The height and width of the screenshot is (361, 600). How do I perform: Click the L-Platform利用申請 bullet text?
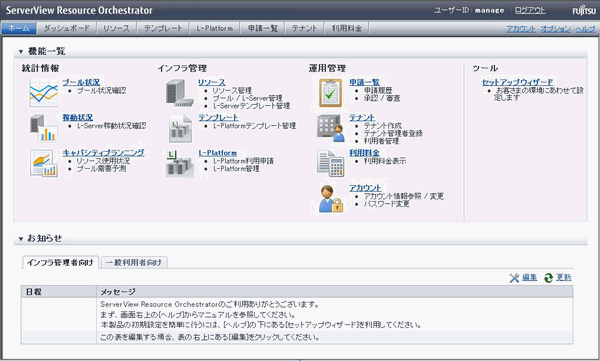[x=243, y=161]
